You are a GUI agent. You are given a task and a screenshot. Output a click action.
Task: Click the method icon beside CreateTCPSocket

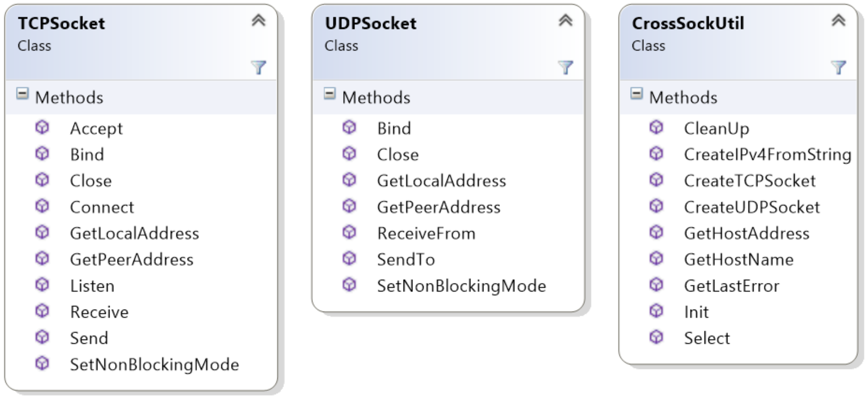coord(656,180)
